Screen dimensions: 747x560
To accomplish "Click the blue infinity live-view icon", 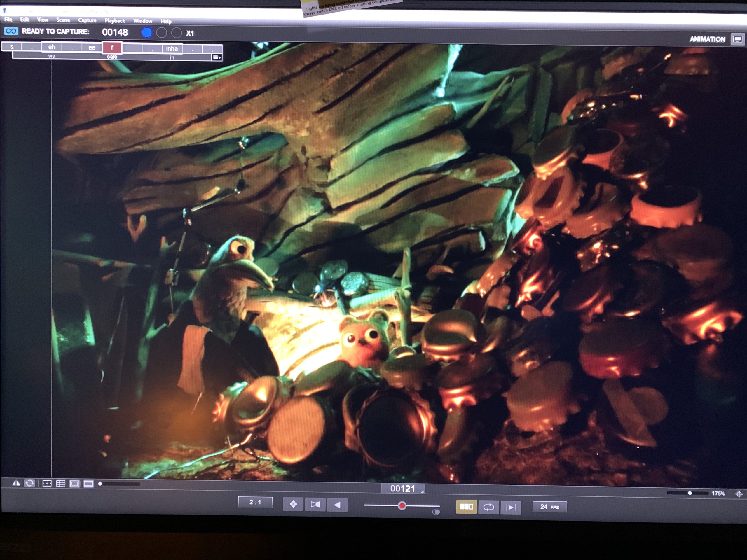I will point(11,31).
